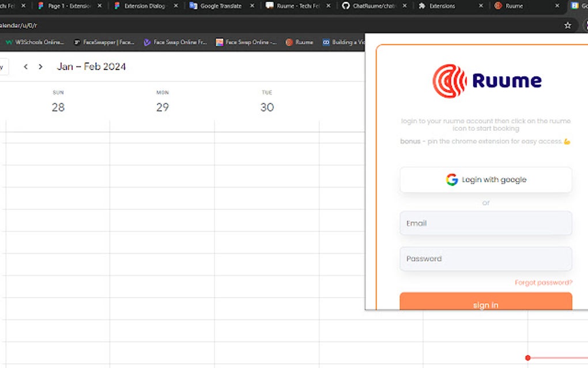Close the Ruume browser tab

pos(557,6)
